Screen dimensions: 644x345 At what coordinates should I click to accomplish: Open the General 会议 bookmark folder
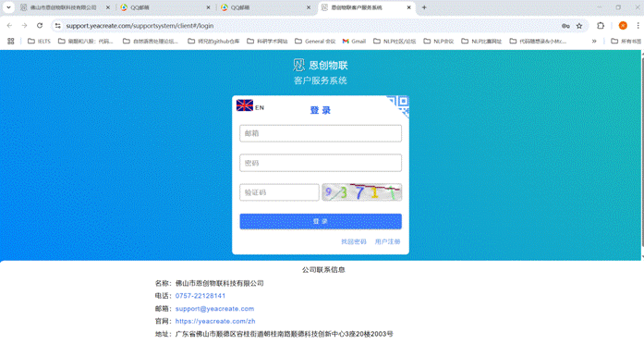coord(315,41)
